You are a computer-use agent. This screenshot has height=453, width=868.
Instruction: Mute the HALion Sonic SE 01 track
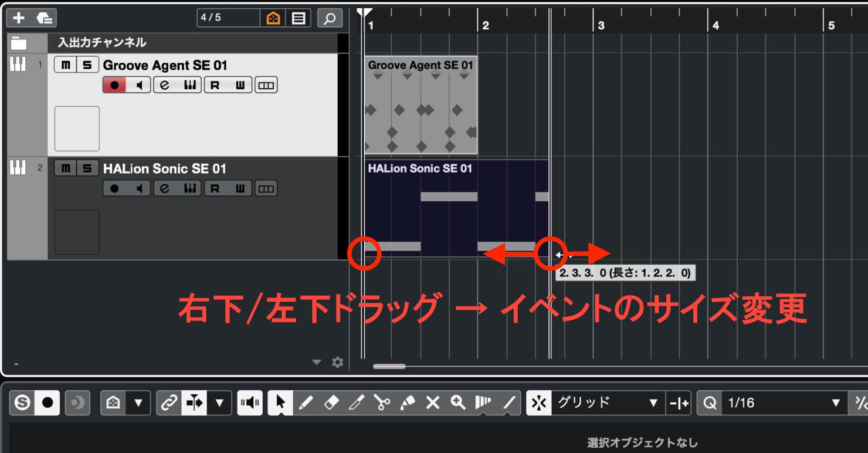point(65,168)
